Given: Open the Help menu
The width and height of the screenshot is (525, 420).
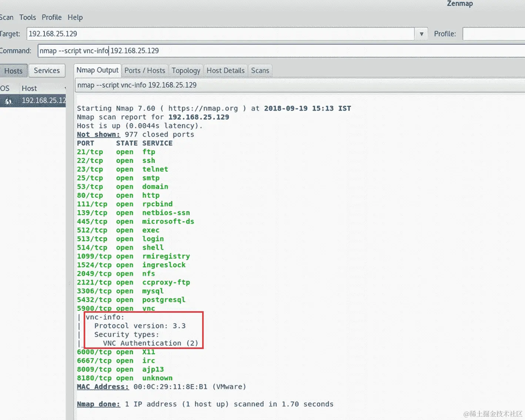Looking at the screenshot, I should click(75, 17).
